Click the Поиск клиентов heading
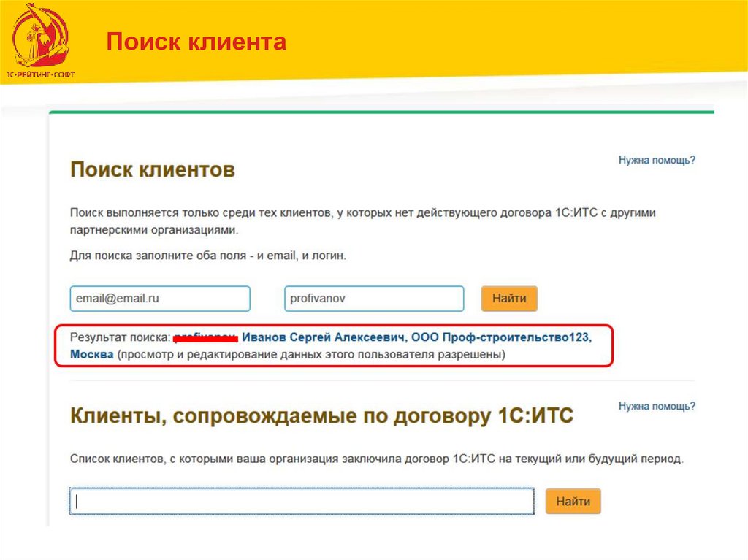Viewport: 748px width, 560px height. (153, 170)
